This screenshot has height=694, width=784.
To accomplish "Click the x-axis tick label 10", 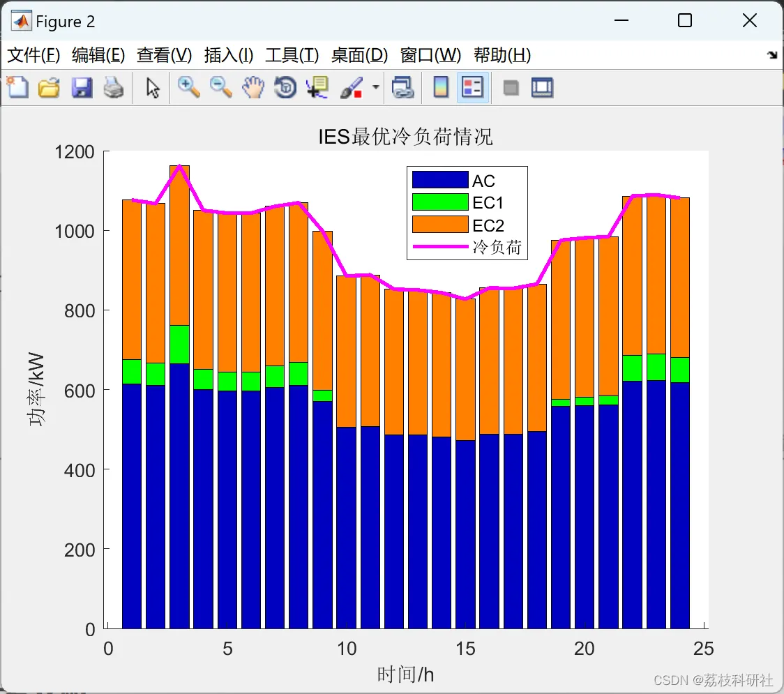I will (347, 649).
